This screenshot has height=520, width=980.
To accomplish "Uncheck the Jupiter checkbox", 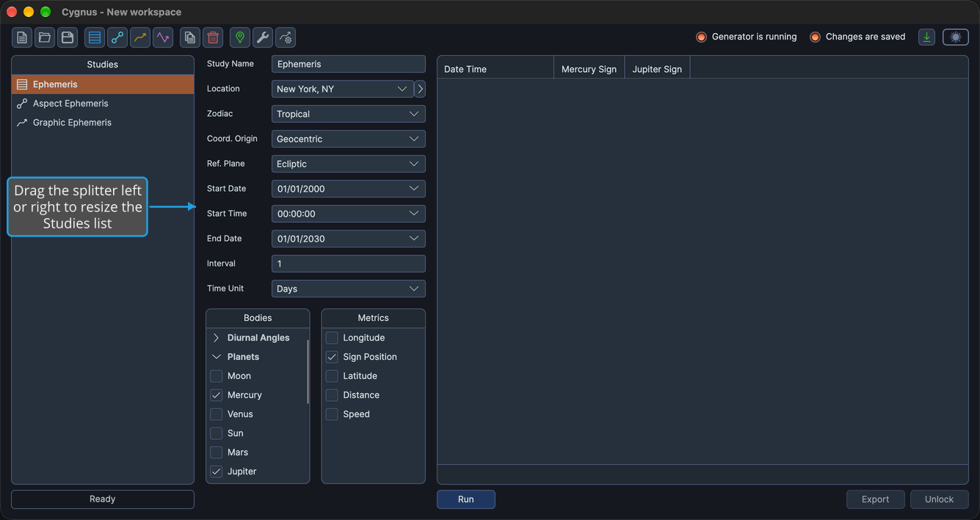I will [217, 472].
